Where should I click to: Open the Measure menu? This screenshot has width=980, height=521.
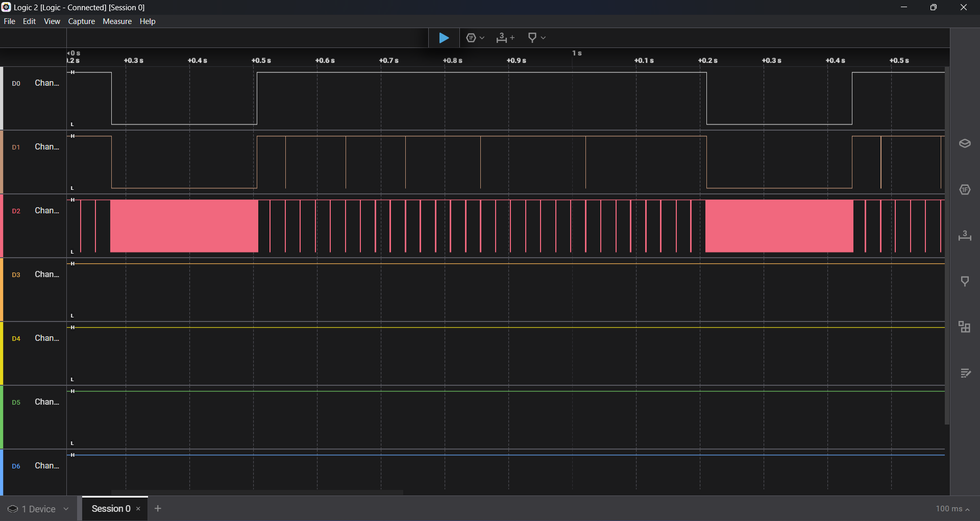(x=117, y=21)
